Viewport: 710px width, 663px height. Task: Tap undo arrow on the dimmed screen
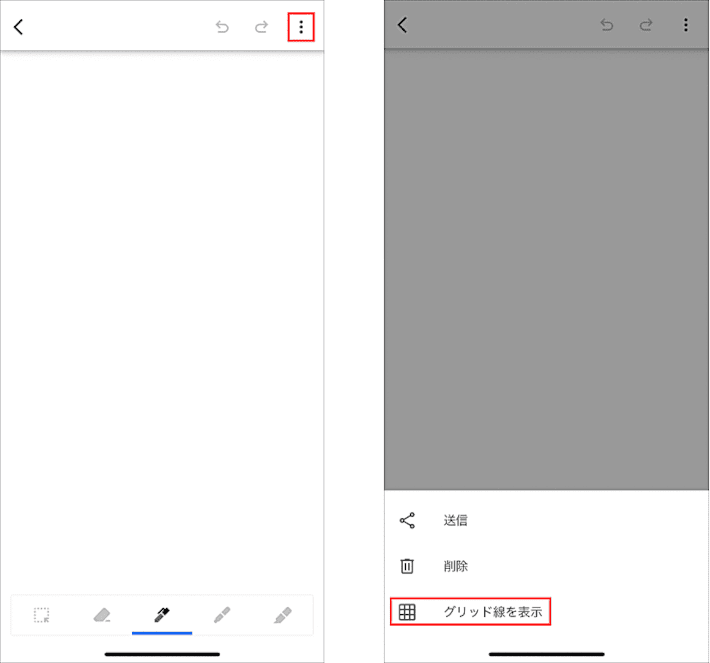pyautogui.click(x=607, y=25)
